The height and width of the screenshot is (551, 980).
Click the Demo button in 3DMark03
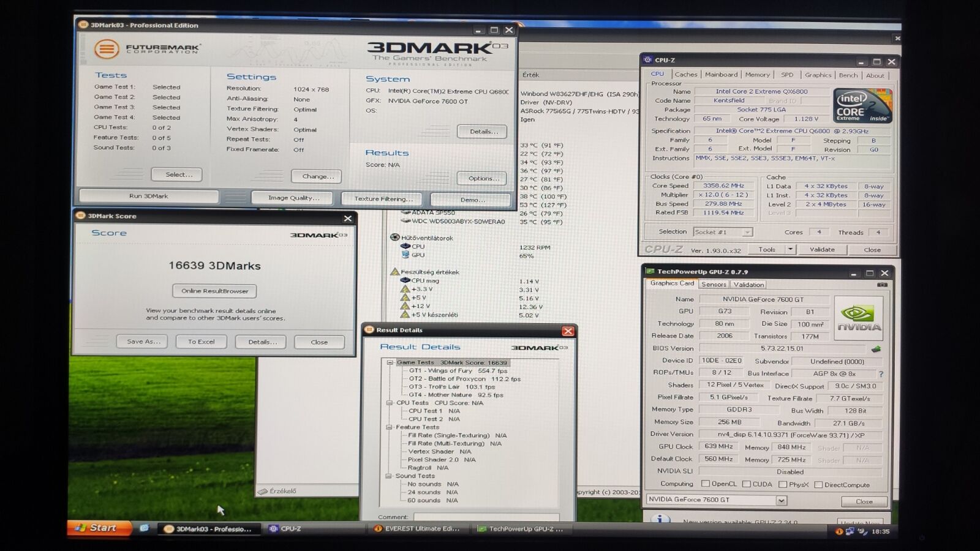[x=472, y=200]
